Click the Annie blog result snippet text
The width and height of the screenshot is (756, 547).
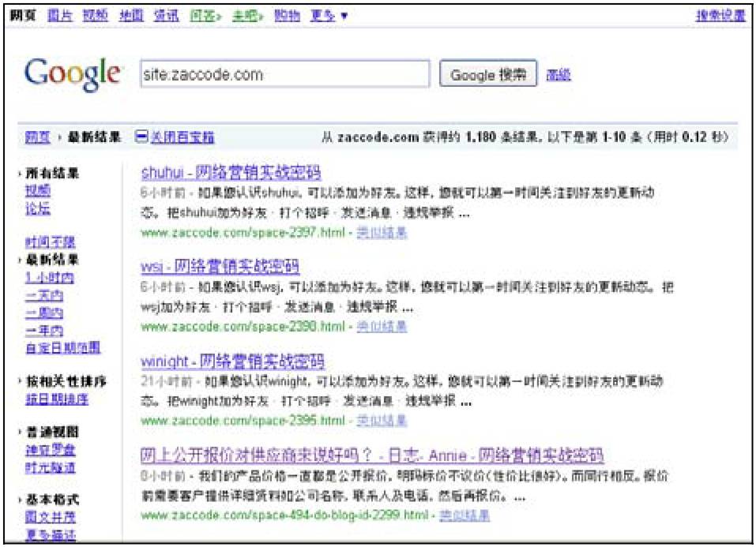[404, 485]
